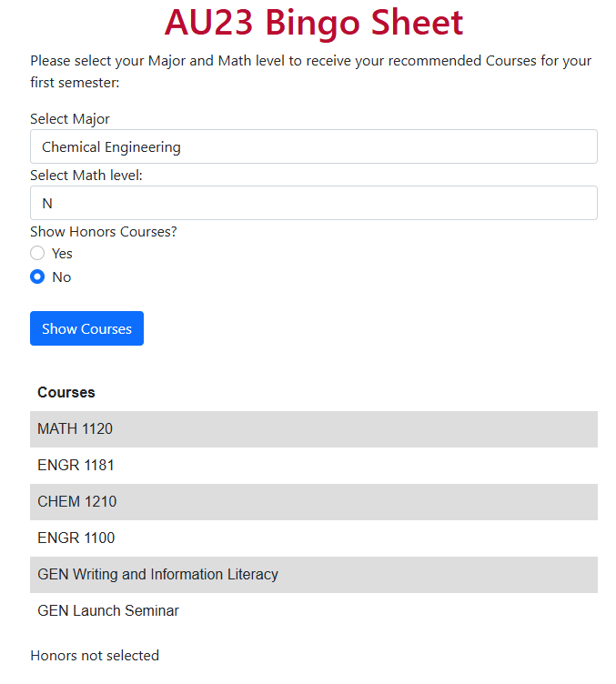The height and width of the screenshot is (684, 616).
Task: Open the Select Math level dropdown
Action: click(314, 203)
